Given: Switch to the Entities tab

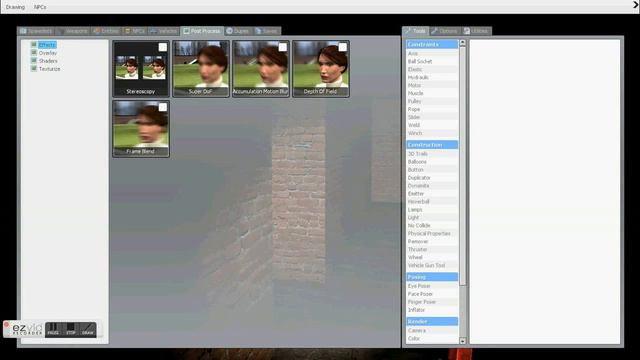Looking at the screenshot, I should click(x=107, y=31).
